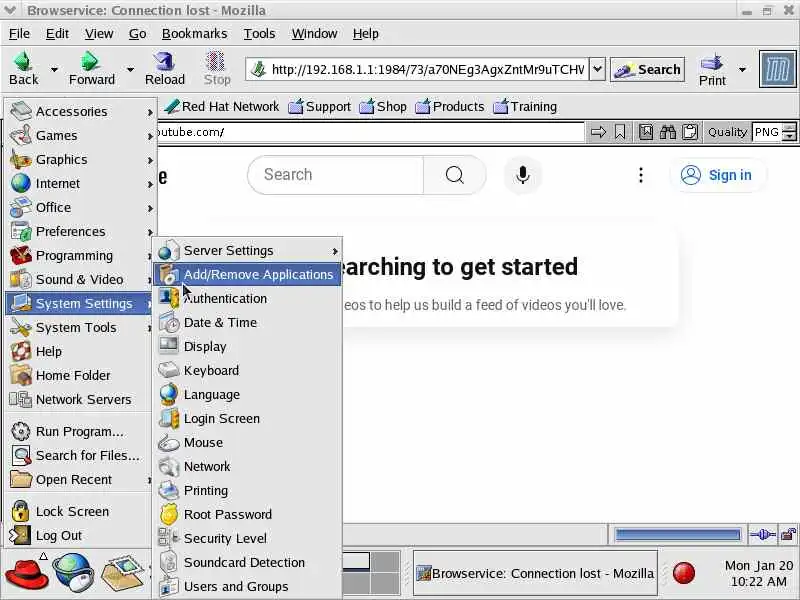Expand Internet submenu
Viewport: 800px width, 600px height.
coord(81,183)
